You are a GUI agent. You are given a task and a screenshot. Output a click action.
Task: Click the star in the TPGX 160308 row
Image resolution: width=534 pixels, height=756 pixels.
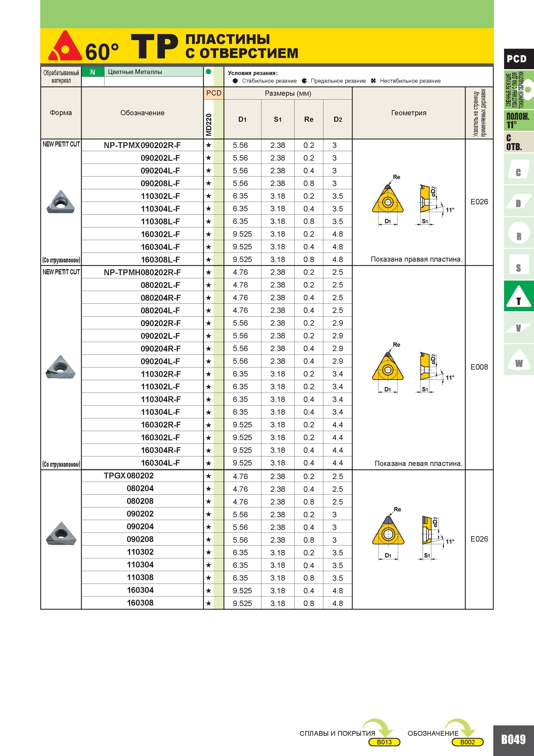click(208, 603)
